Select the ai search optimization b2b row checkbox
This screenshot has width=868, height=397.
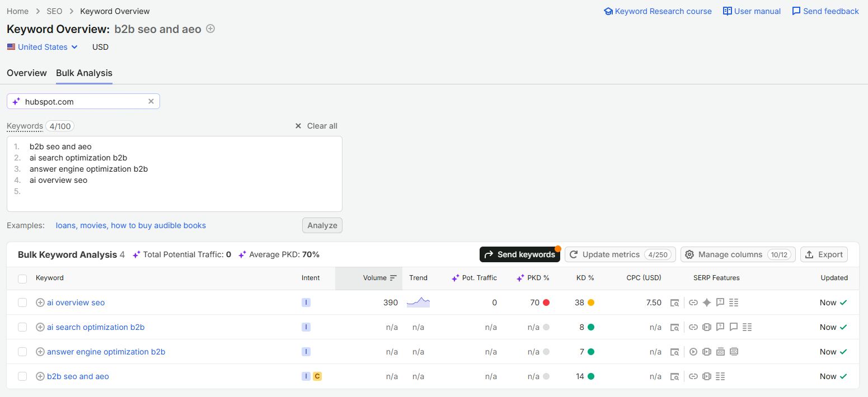tap(22, 327)
